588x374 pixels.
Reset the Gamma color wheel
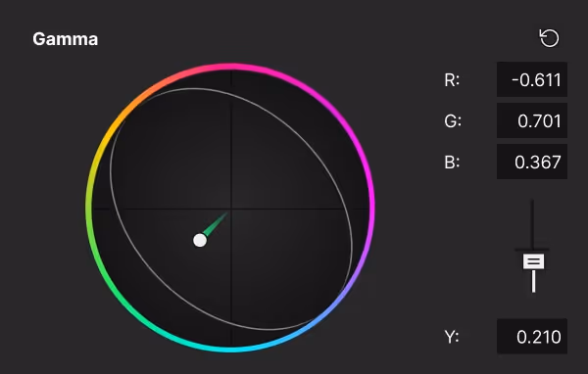tap(549, 38)
